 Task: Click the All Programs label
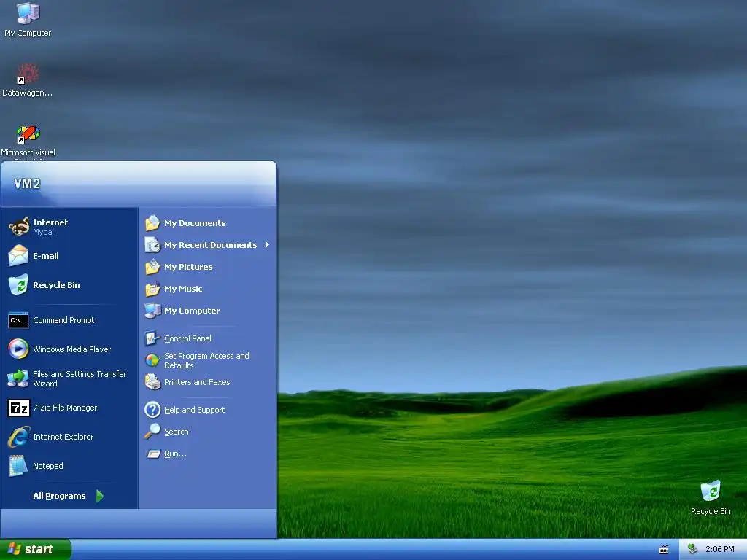point(59,496)
